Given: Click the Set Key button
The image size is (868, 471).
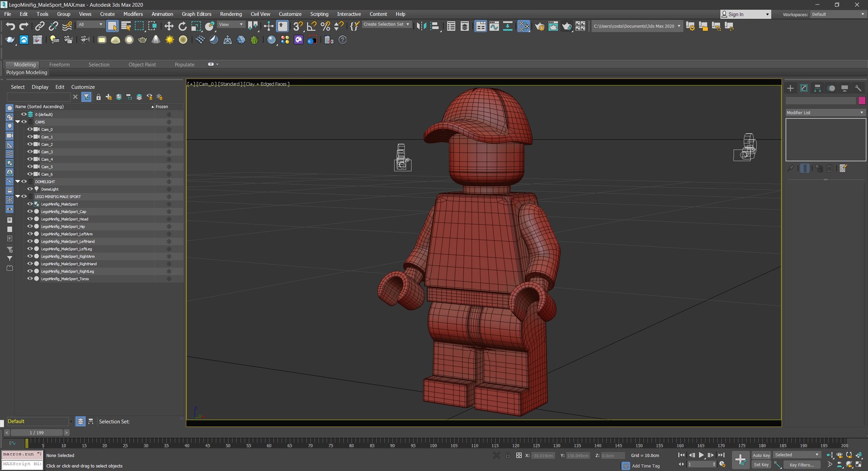Looking at the screenshot, I should tap(761, 465).
